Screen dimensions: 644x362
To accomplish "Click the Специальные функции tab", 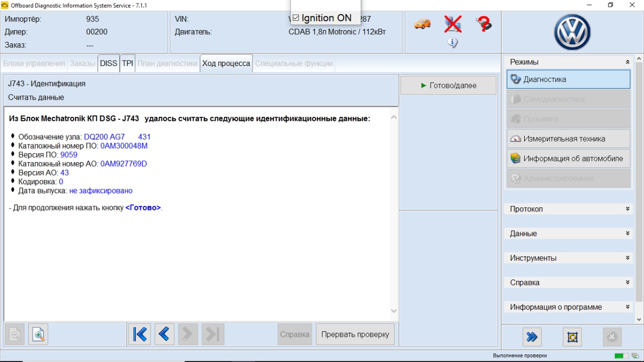I will pyautogui.click(x=294, y=63).
